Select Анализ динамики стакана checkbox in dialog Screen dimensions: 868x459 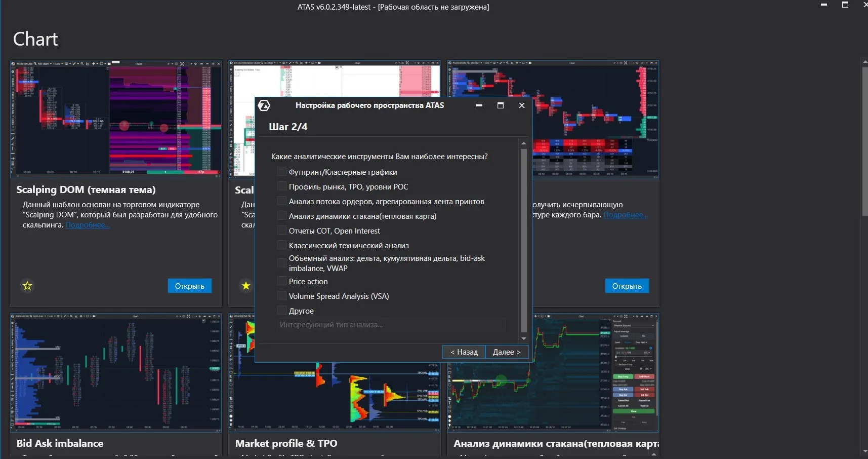coord(281,216)
